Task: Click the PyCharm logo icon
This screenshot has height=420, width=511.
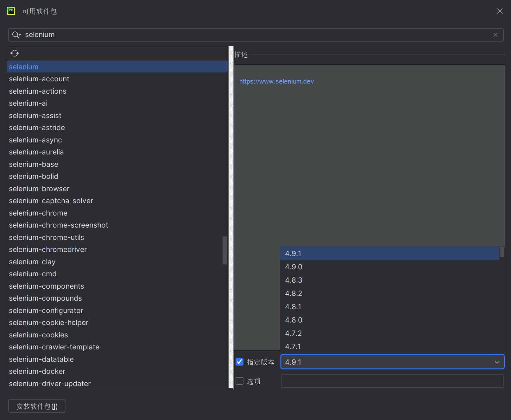Action: click(11, 11)
